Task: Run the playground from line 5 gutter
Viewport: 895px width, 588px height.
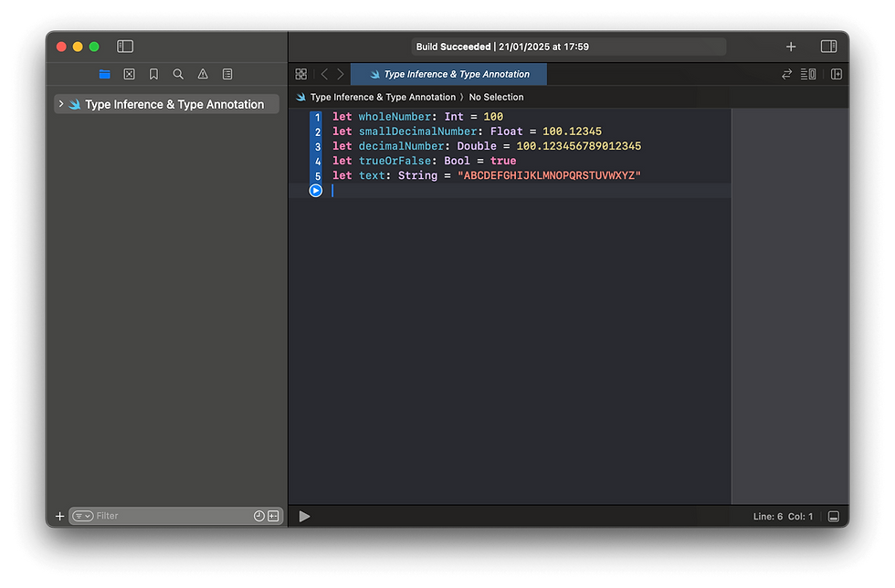Action: coord(315,190)
